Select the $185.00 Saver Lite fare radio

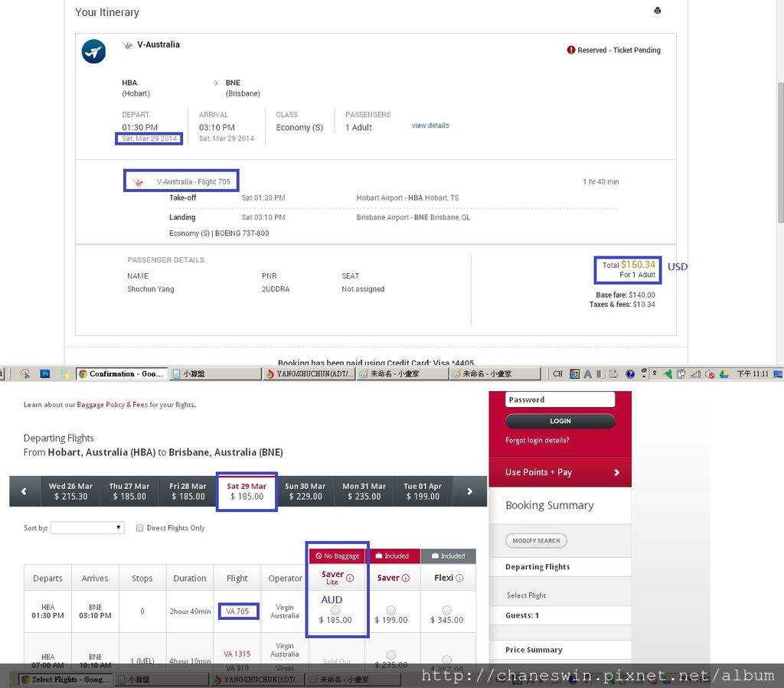pyautogui.click(x=335, y=611)
